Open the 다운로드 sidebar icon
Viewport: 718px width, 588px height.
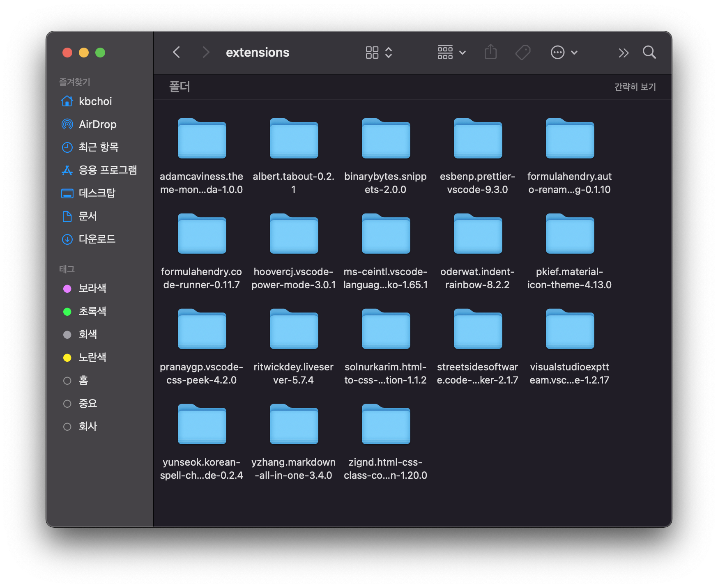click(67, 239)
